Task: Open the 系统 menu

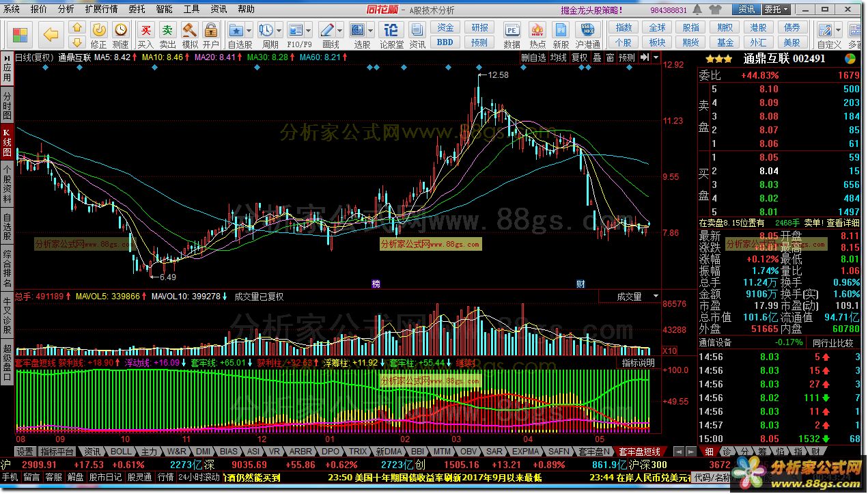Action: (12, 10)
